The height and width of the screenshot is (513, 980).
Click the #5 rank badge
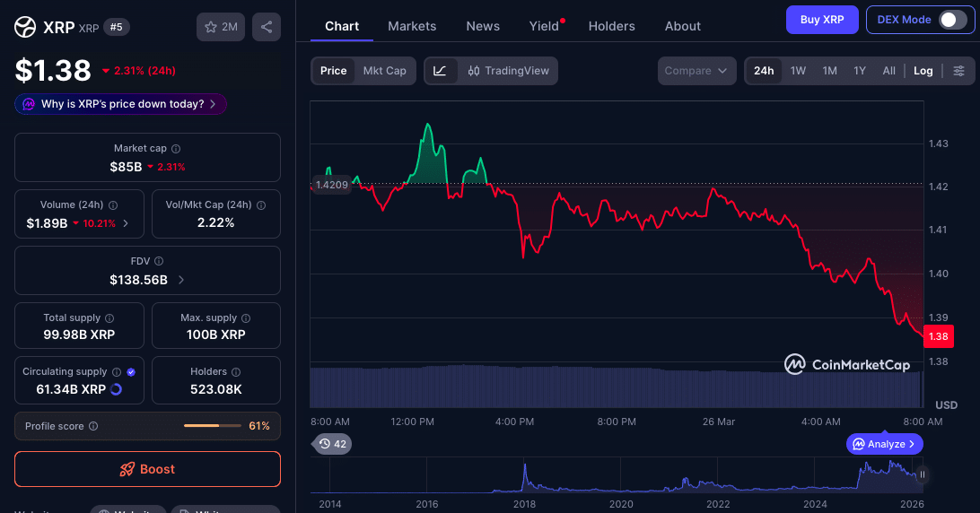tap(117, 27)
